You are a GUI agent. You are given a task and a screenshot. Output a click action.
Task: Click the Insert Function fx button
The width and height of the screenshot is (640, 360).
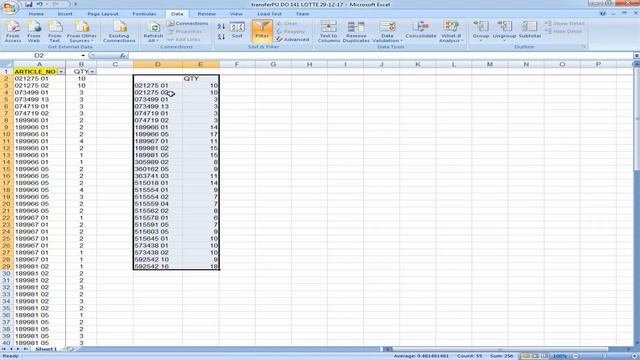123,56
